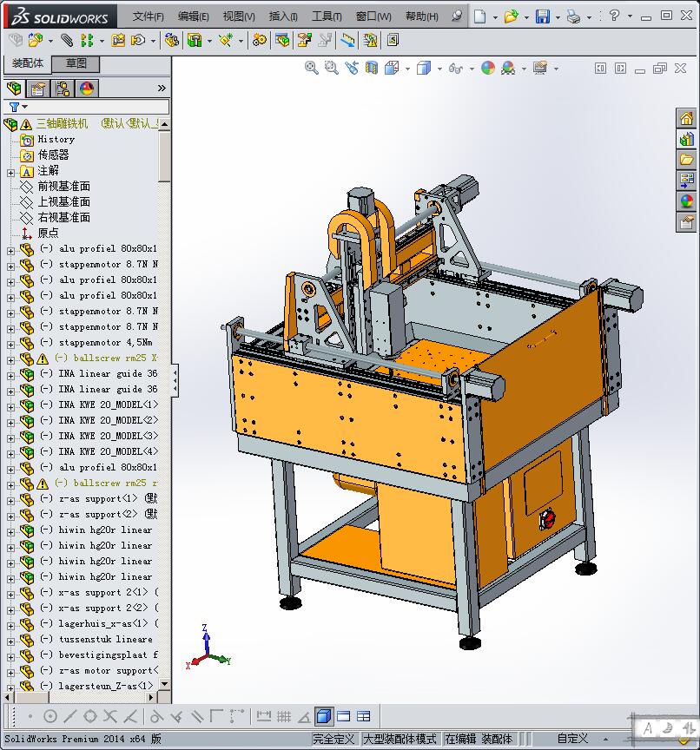Image resolution: width=700 pixels, height=750 pixels.
Task: Open the Insert (插入) menu
Action: [283, 16]
